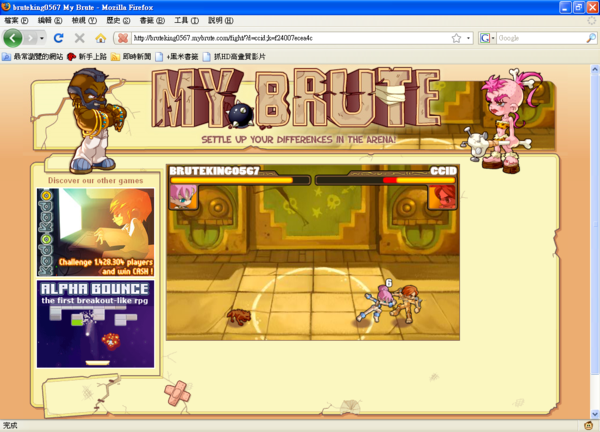The height and width of the screenshot is (432, 600).
Task: Click the Stop loading X icon
Action: 80,38
